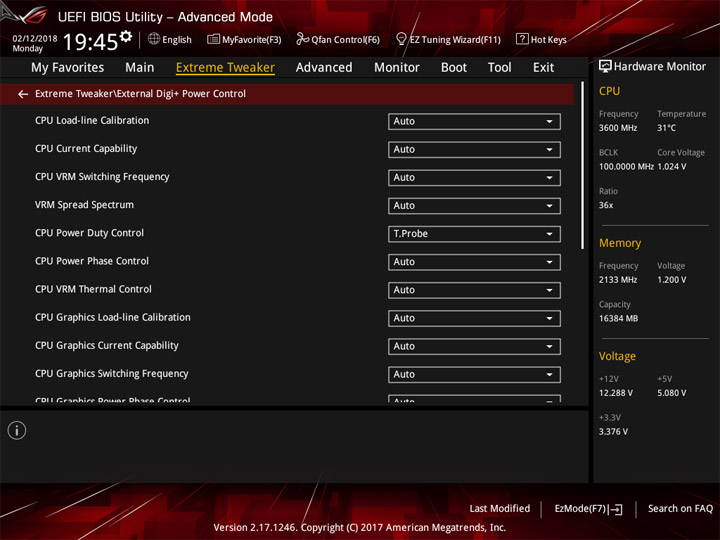Switch to the Main tab
Image resolution: width=720 pixels, height=540 pixels.
point(140,68)
